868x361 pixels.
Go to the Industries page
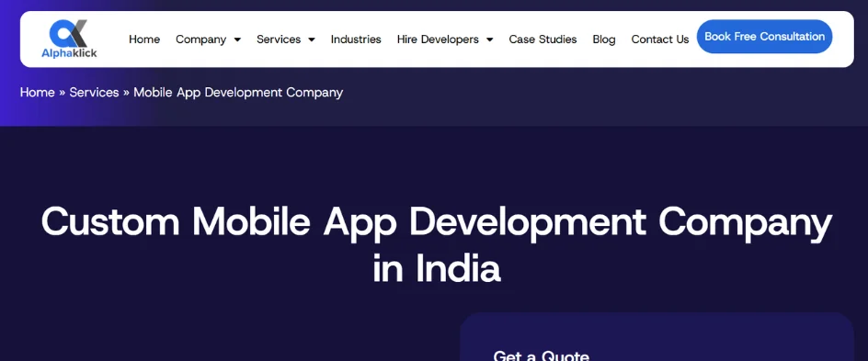click(356, 39)
